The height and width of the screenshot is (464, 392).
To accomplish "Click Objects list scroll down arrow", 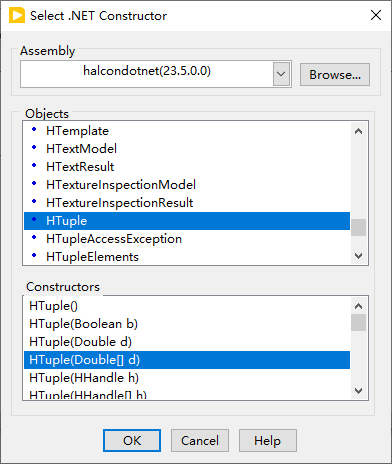I will (x=358, y=256).
